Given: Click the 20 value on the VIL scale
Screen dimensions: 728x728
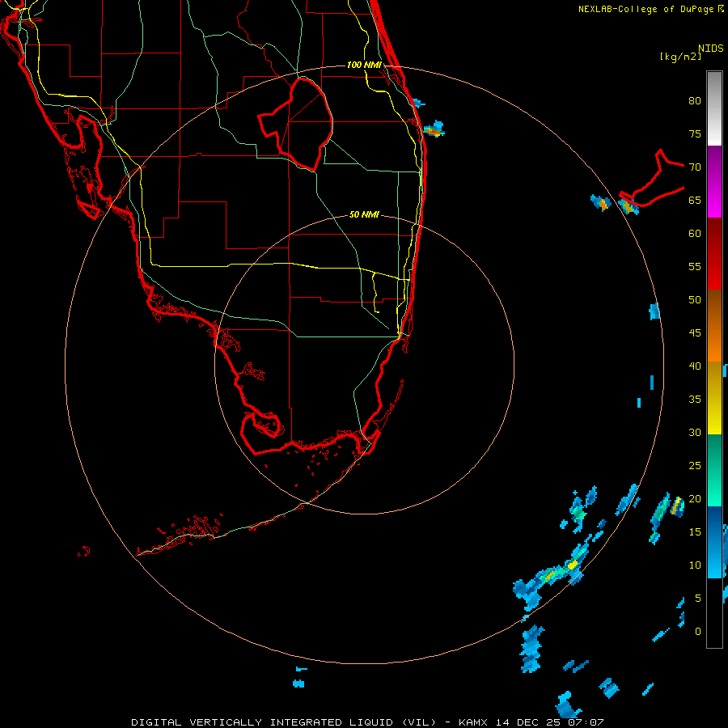Looking at the screenshot, I should coord(695,498).
